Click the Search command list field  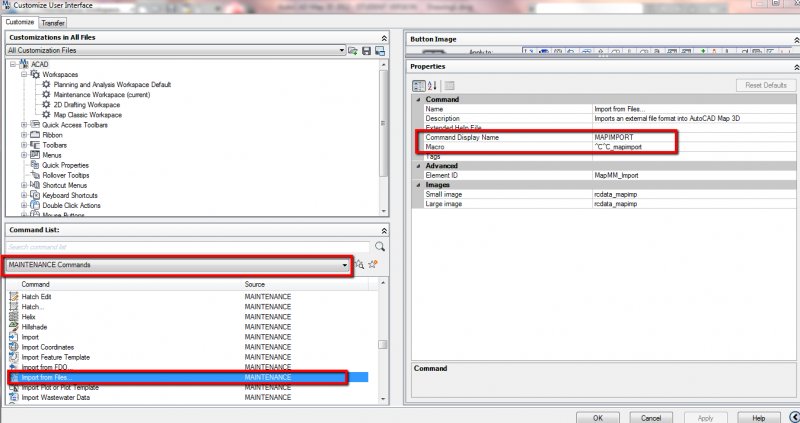(x=188, y=247)
